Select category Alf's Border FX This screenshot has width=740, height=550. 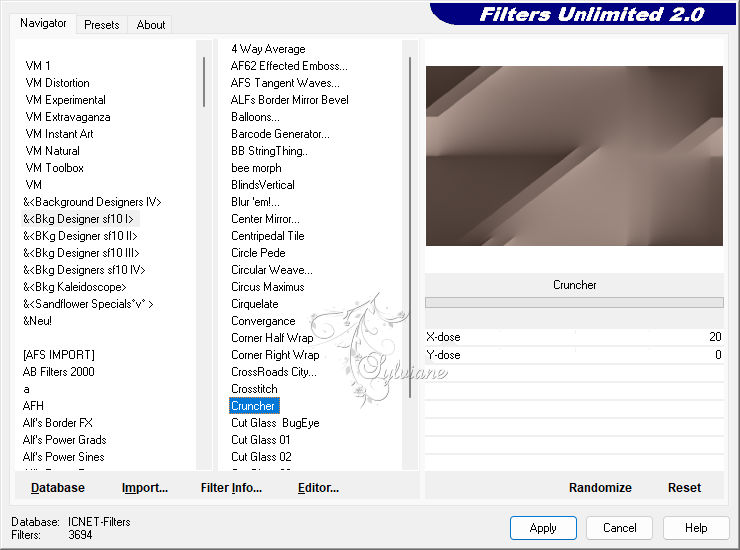pos(58,423)
